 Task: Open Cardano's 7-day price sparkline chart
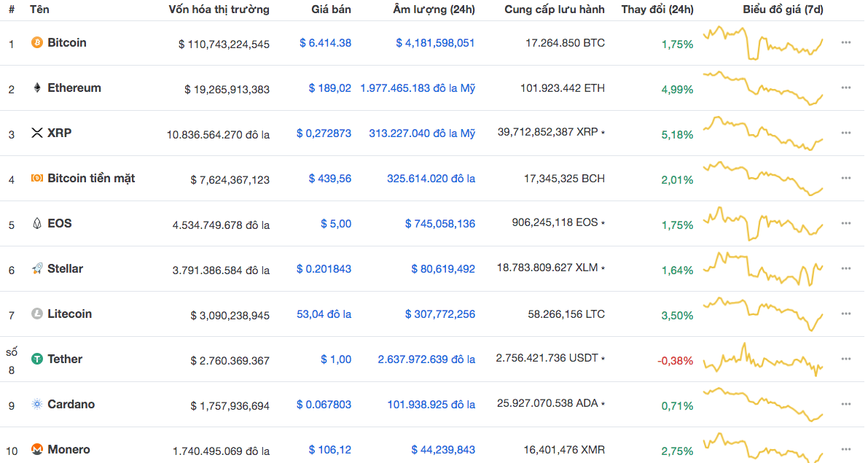[763, 404]
